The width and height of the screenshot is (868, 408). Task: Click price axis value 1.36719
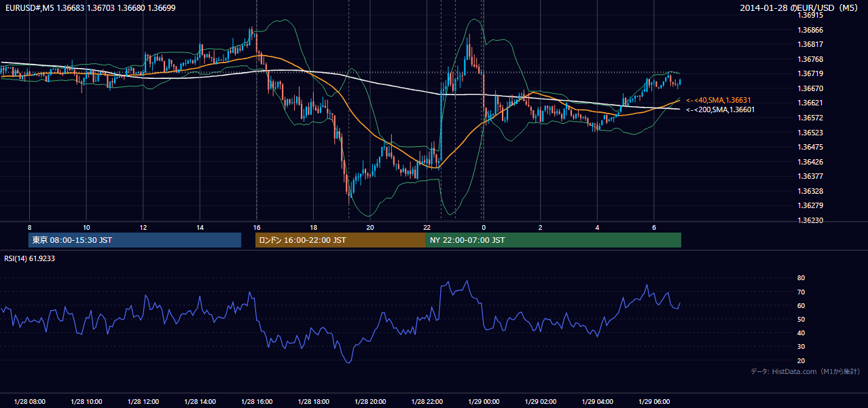click(x=810, y=74)
